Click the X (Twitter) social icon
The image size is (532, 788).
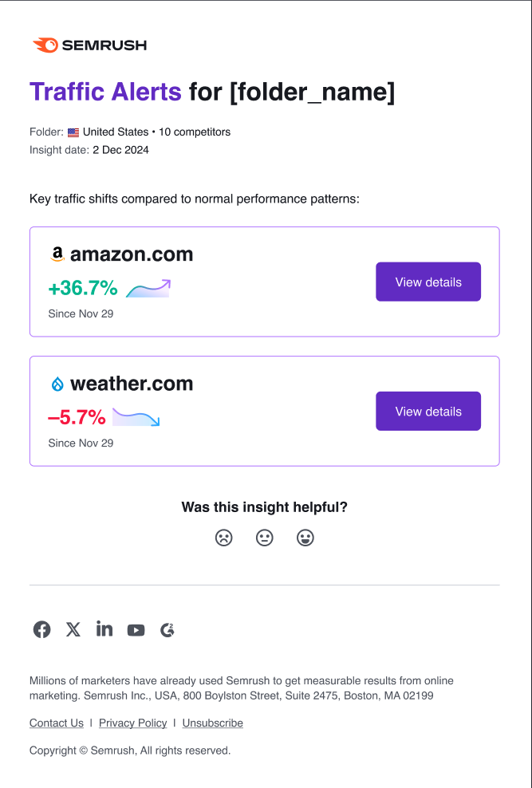73,629
